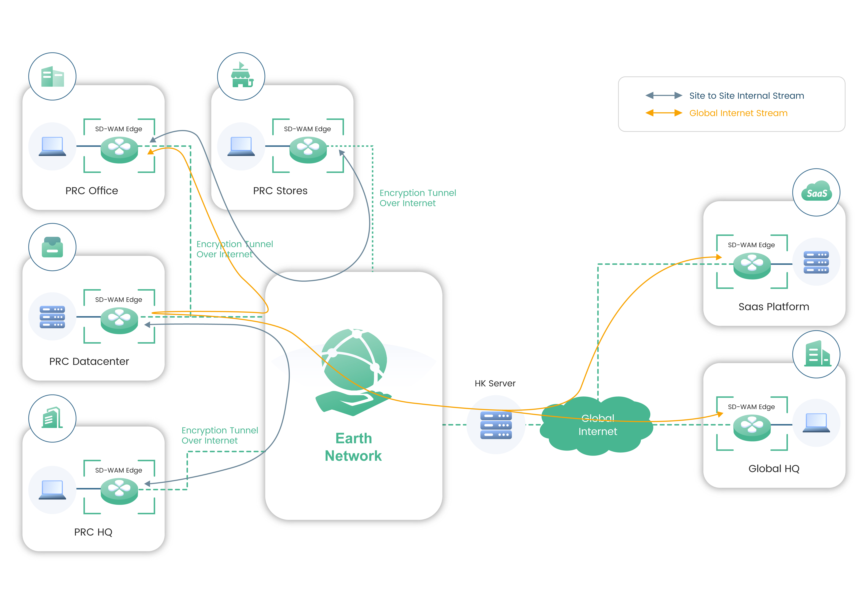Image resolution: width=868 pixels, height=614 pixels.
Task: Click the PRC Office building icon
Action: [52, 77]
